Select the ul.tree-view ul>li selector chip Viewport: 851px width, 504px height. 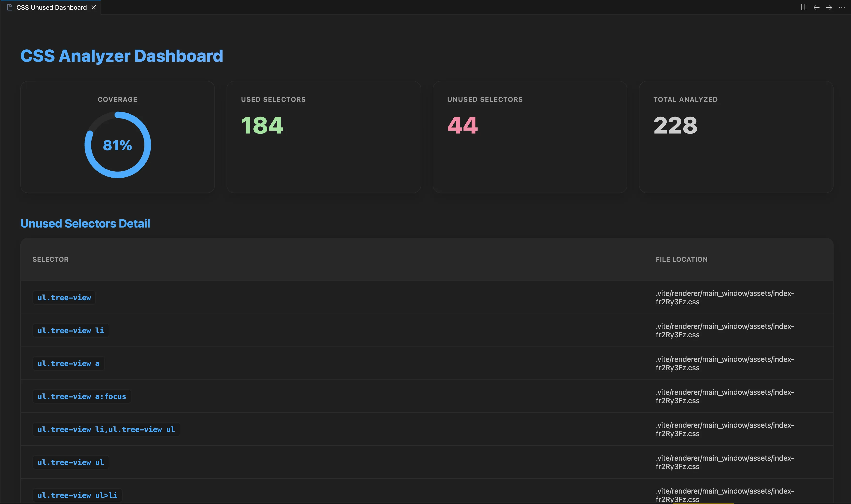tap(78, 495)
